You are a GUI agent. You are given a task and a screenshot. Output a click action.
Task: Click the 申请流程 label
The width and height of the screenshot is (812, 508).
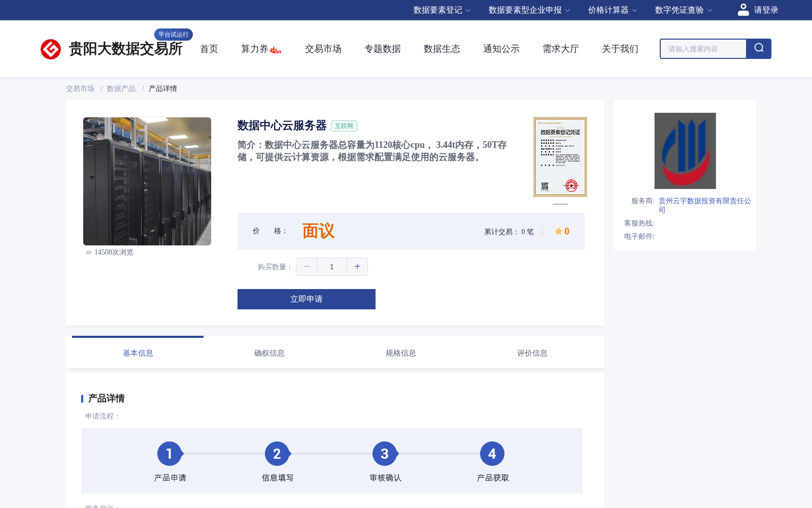tap(103, 416)
